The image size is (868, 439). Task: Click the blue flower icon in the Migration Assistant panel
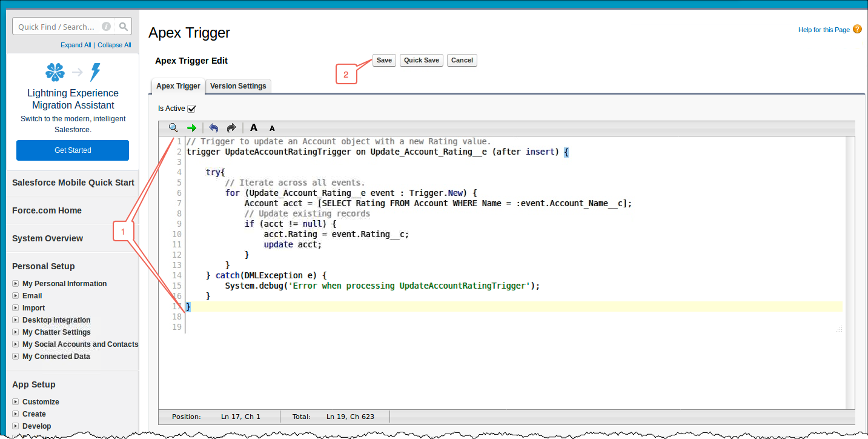pos(55,72)
